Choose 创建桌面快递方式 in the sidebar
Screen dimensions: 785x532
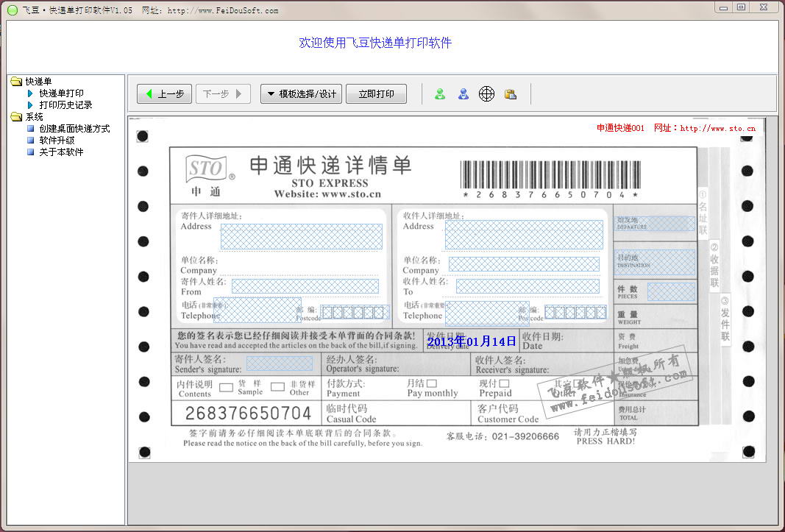[74, 128]
